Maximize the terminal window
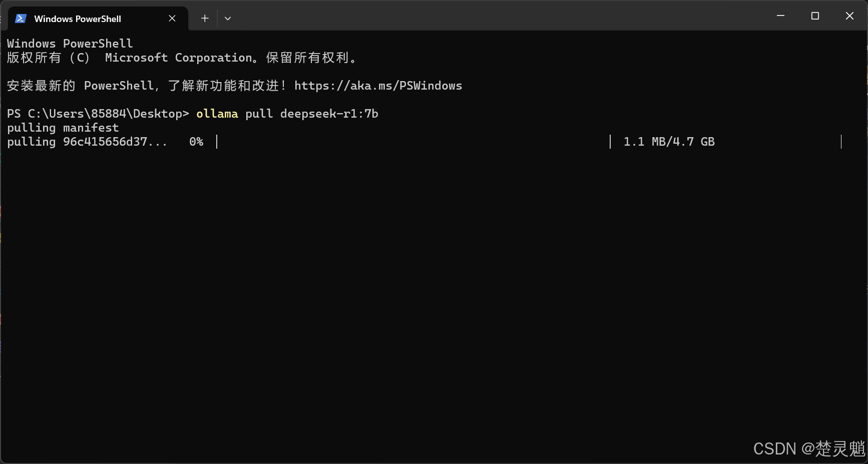868x464 pixels. pyautogui.click(x=815, y=16)
